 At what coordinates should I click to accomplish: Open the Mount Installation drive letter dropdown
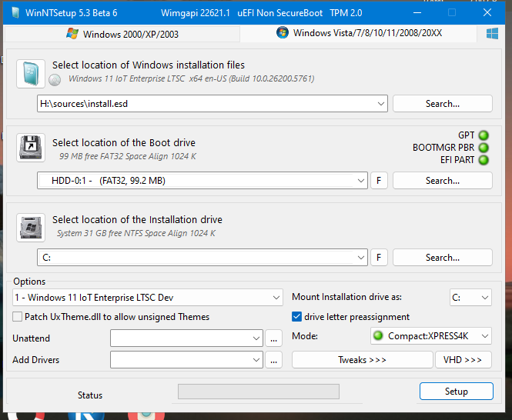(x=485, y=297)
